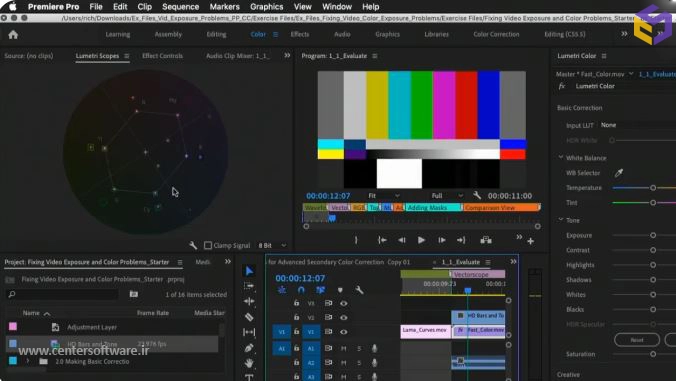Switch to the Effect Controls tab
This screenshot has width=676, height=381.
163,56
